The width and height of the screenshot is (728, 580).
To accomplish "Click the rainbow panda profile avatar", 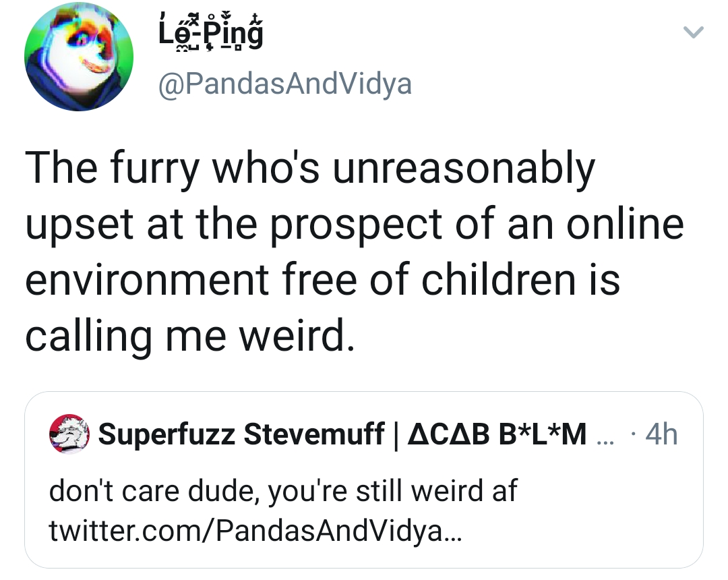I will (x=79, y=56).
